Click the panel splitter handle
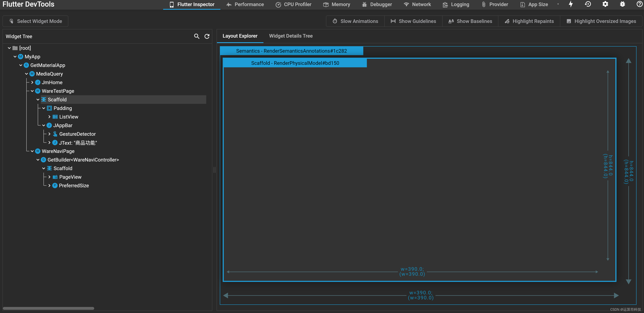The height and width of the screenshot is (313, 644). pyautogui.click(x=214, y=170)
